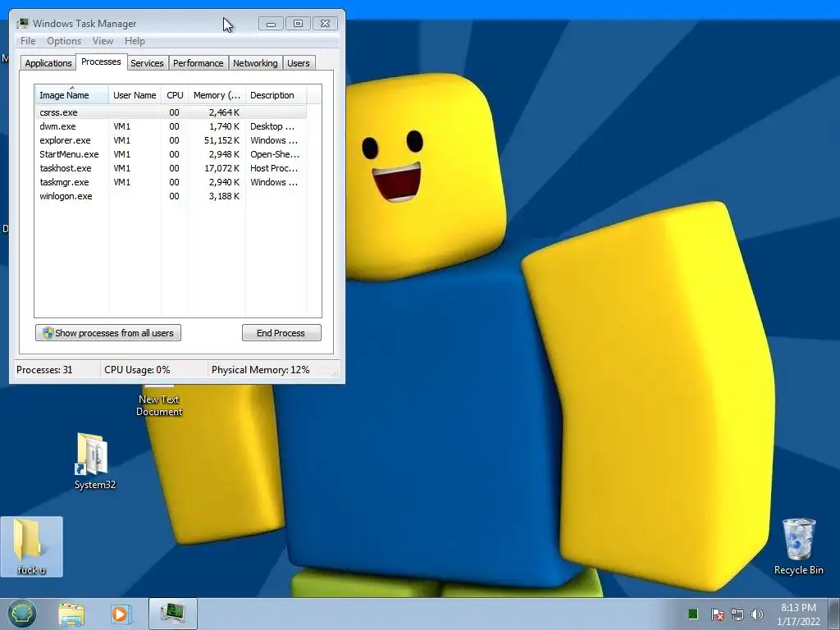Maximize the Task Manager window

click(298, 24)
